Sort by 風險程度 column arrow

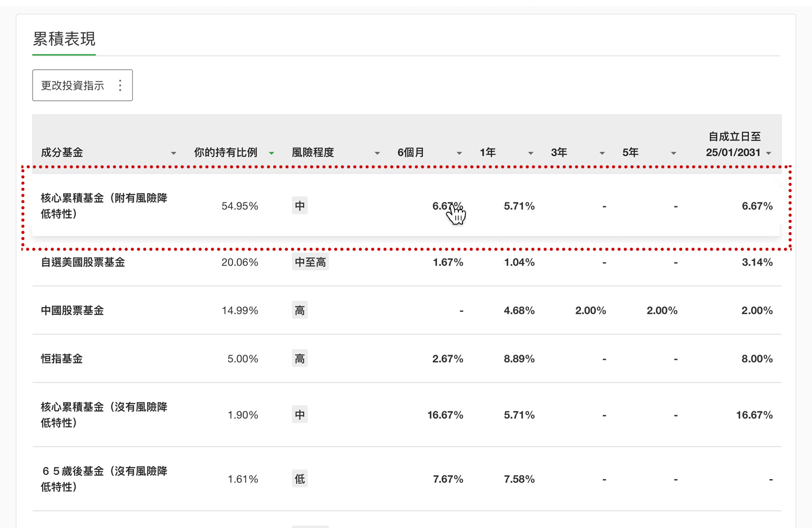pos(377,153)
